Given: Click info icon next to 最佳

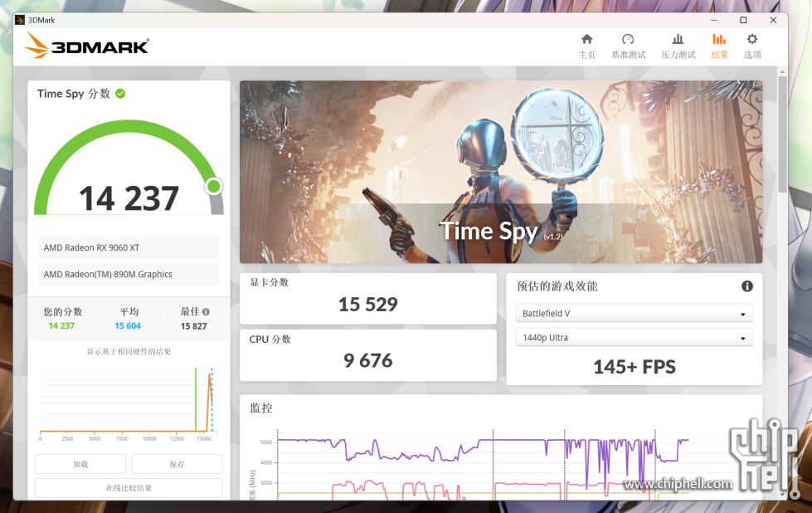Looking at the screenshot, I should tap(206, 312).
